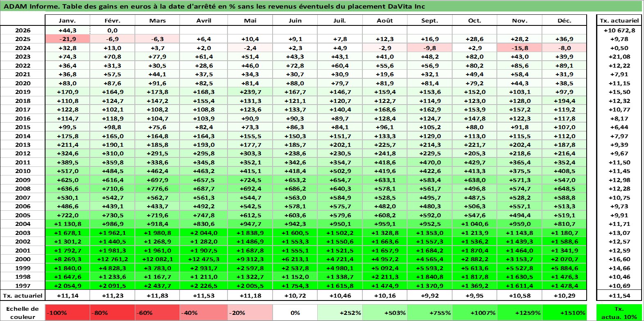Click the +10 672,8 actuarial cell for 2026
This screenshot has height=321, width=644.
[619, 30]
